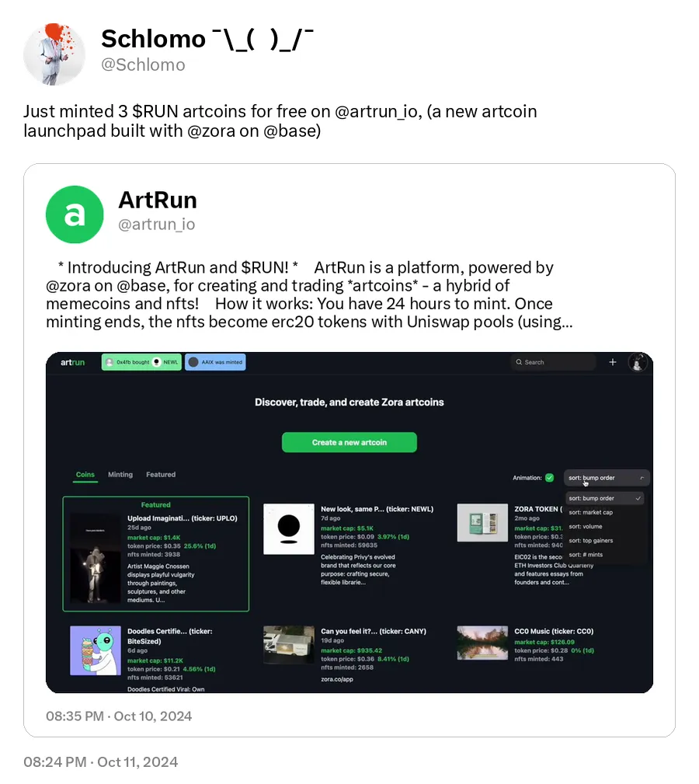
Task: Click the AAIX was minted notification badge
Action: tap(215, 362)
